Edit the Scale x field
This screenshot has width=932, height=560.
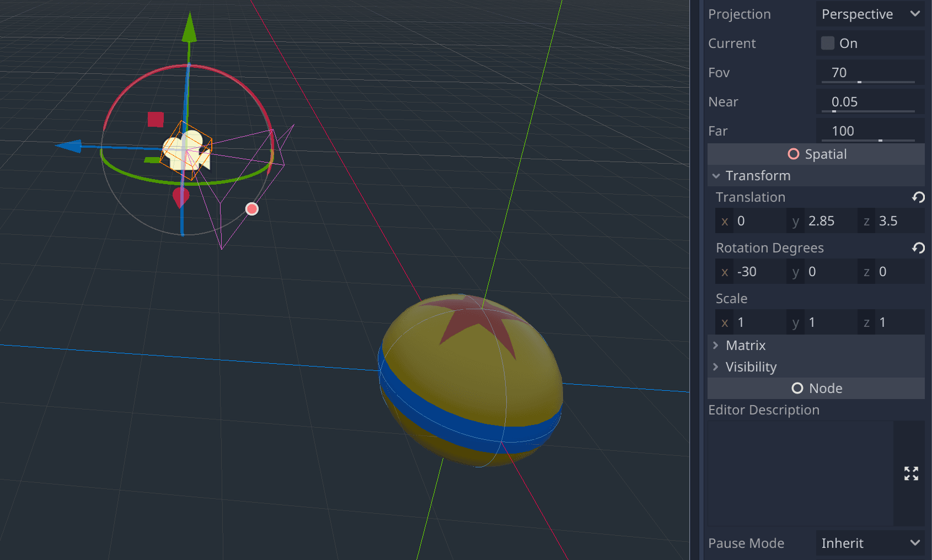click(751, 322)
